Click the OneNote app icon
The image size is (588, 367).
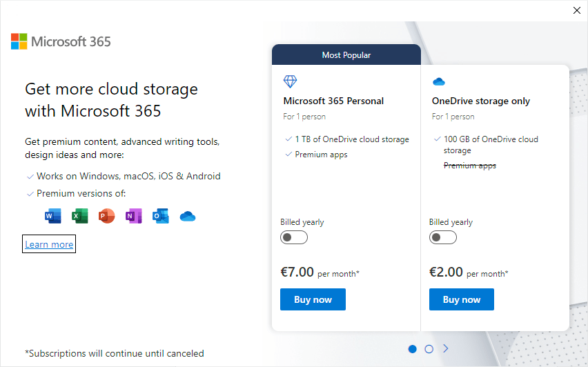(133, 217)
